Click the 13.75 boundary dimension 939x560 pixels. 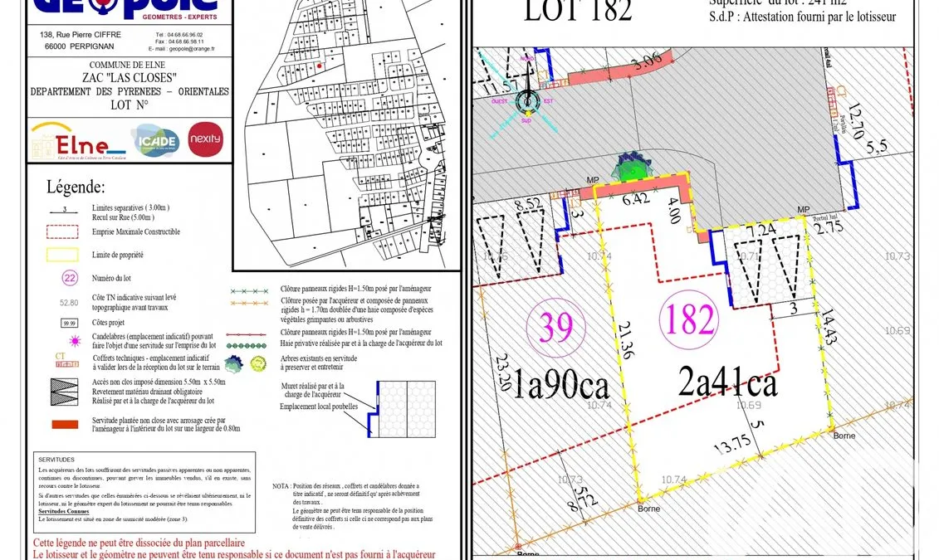tap(731, 445)
